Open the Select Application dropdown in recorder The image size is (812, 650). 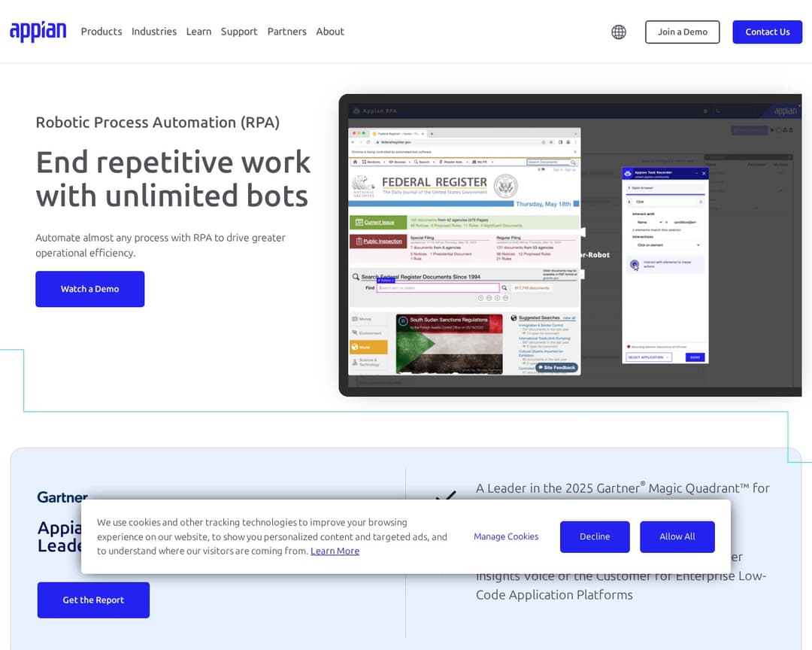click(x=648, y=357)
